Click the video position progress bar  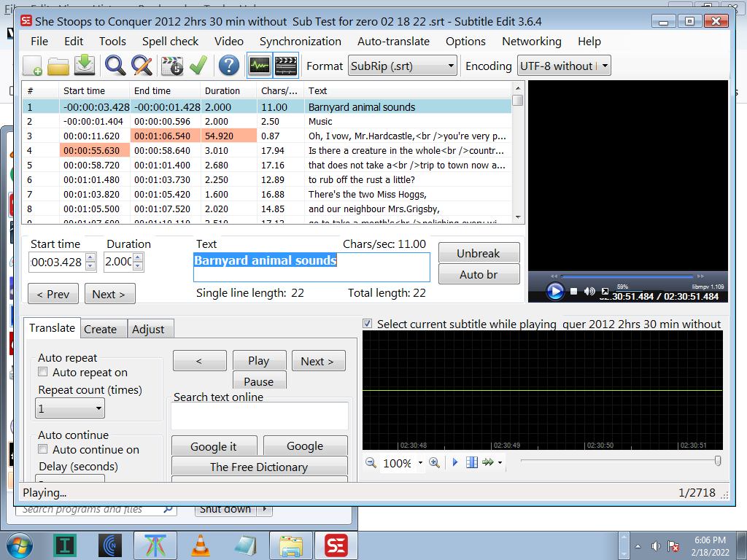tap(627, 276)
